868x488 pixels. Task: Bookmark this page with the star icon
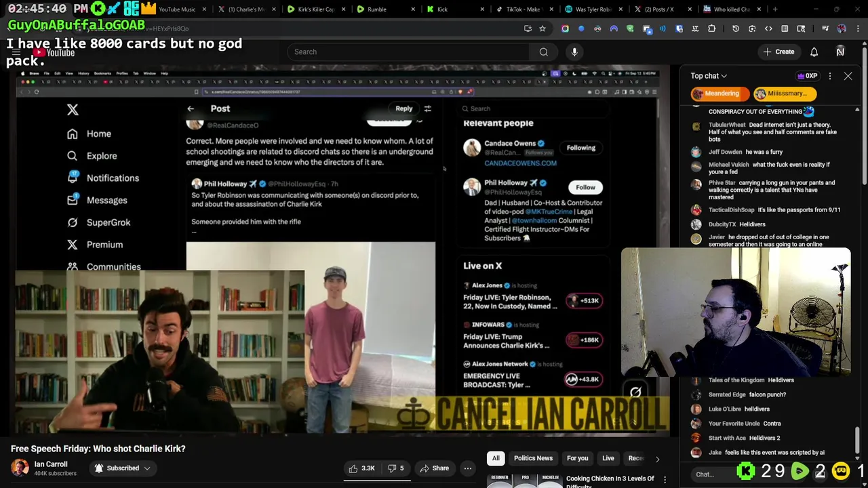point(542,28)
